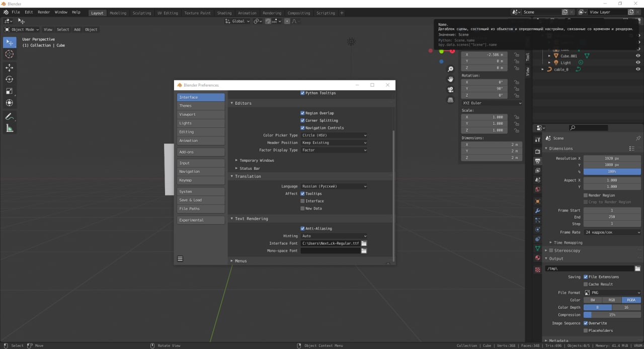This screenshot has width=644, height=349.
Task: Uncheck Python Tooltips
Action: (x=302, y=93)
